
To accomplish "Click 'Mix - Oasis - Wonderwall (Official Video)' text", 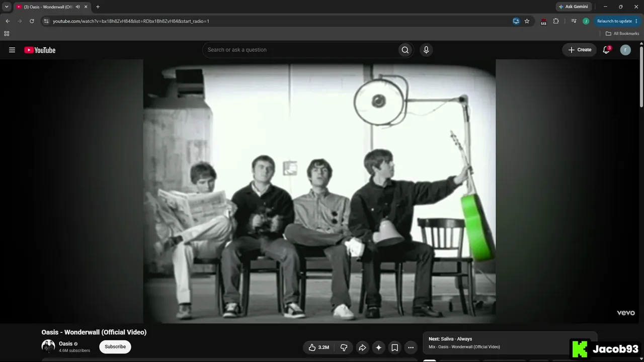I will 464,347.
